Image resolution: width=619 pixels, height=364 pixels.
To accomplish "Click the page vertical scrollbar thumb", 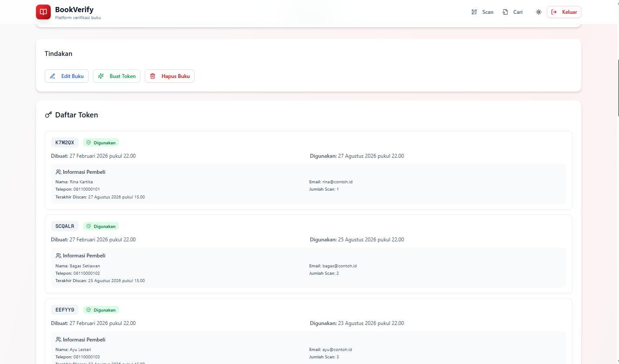I will [618, 87].
